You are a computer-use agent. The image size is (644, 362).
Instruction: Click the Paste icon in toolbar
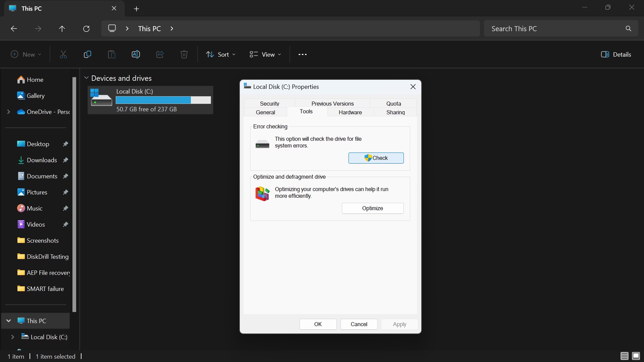(x=111, y=54)
